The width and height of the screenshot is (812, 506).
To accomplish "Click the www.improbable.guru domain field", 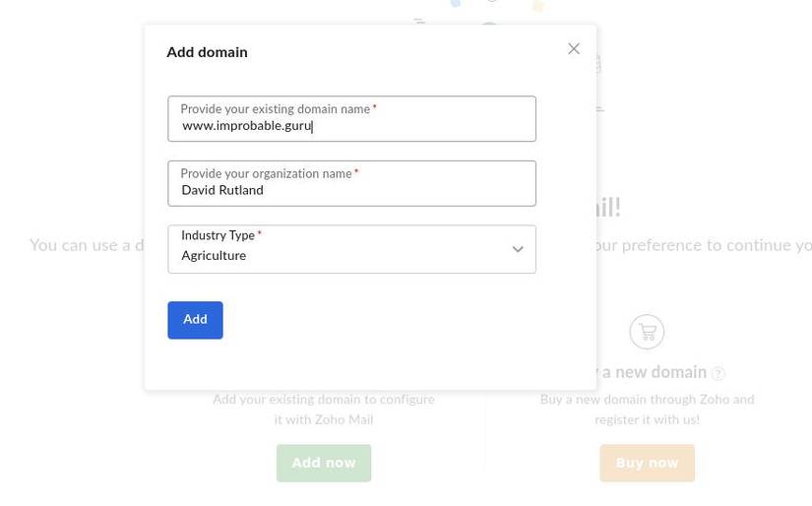I will tap(351, 126).
